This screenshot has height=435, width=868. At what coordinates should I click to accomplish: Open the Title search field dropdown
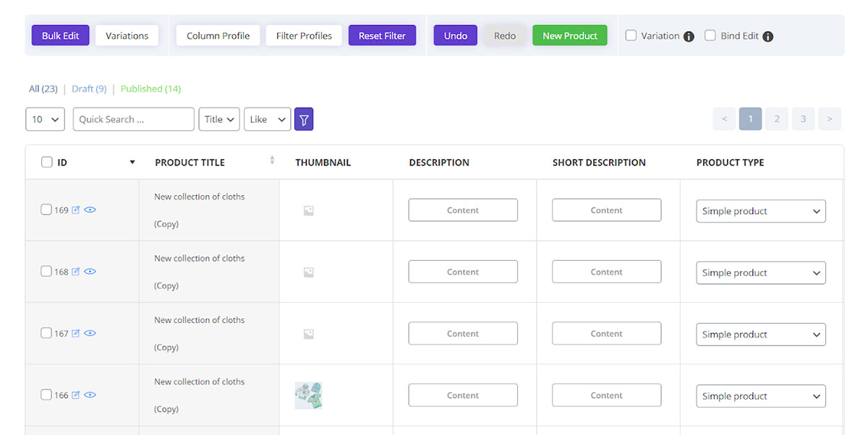[x=219, y=119]
